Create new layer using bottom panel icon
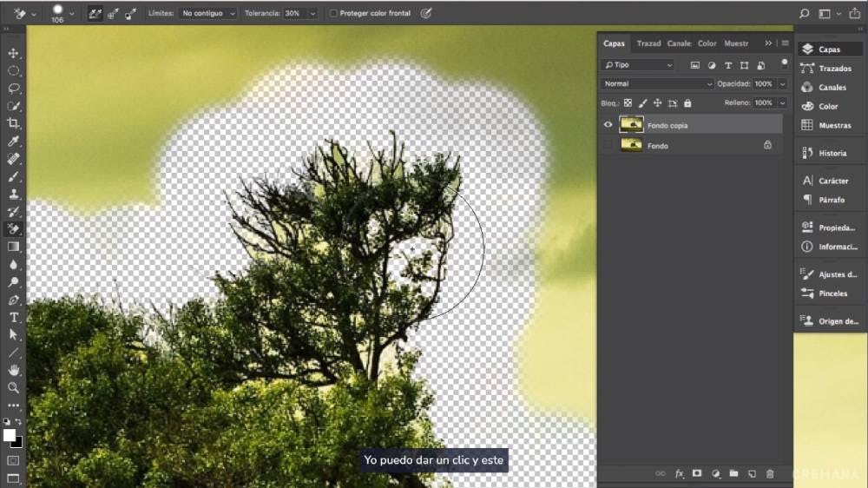This screenshot has width=868, height=488. 752,473
